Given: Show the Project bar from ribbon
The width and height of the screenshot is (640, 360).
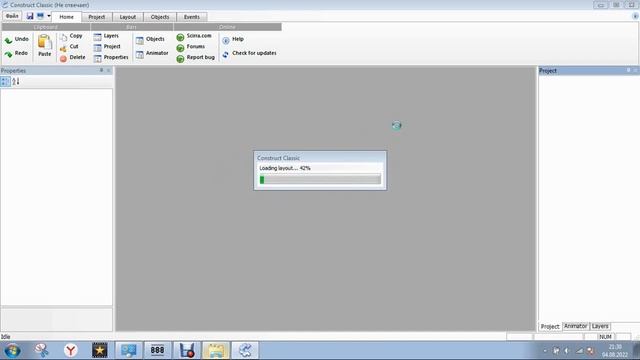Looking at the screenshot, I should (107, 47).
